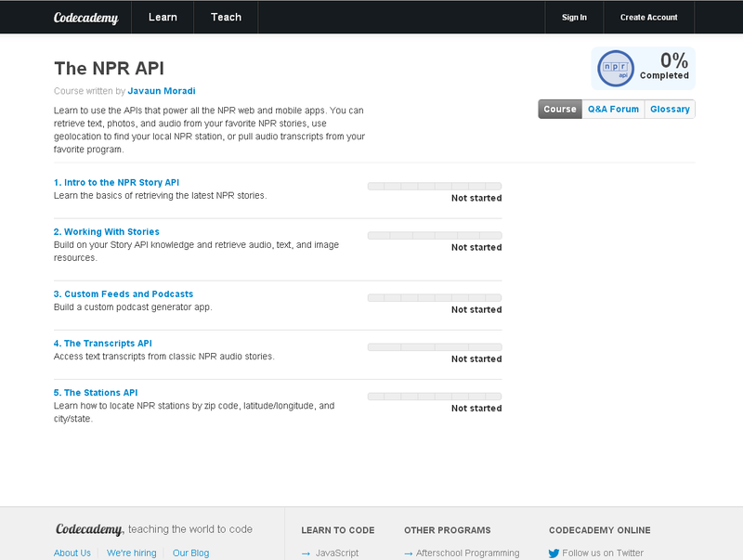Open author Javaun Moradi's profile link
This screenshot has width=743, height=560.
point(162,91)
